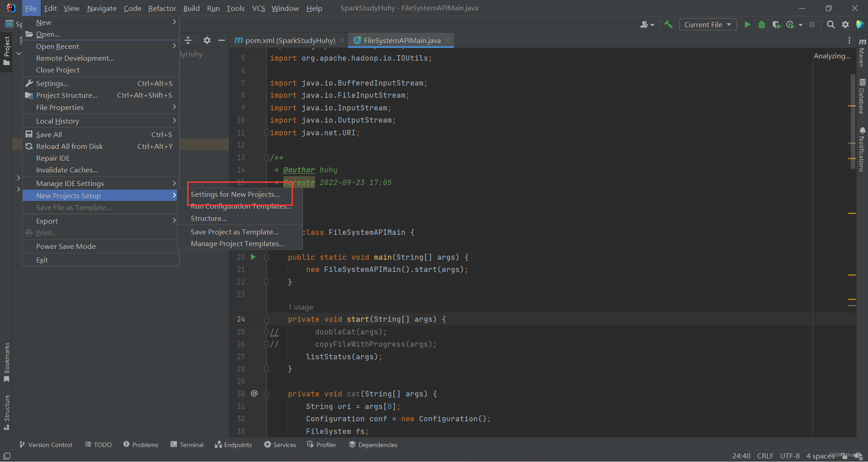Run with coverage shield icon
868x462 pixels.
(x=776, y=24)
